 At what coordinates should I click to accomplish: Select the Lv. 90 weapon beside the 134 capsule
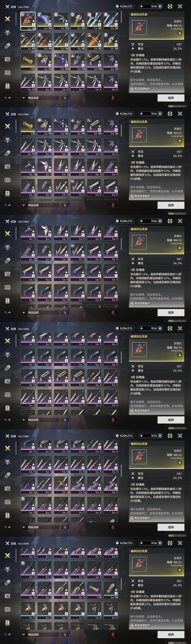(111, 590)
